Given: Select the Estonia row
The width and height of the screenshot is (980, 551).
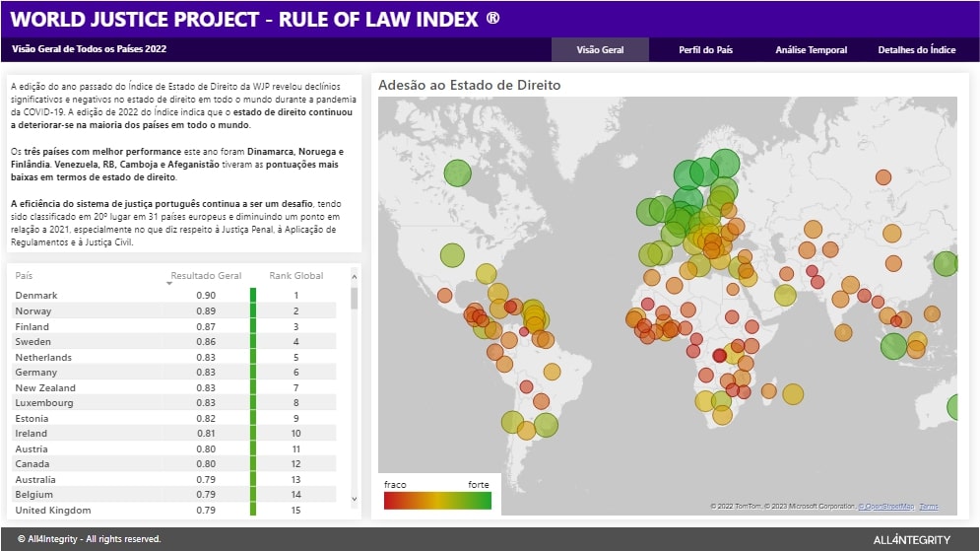Looking at the screenshot, I should click(x=175, y=418).
